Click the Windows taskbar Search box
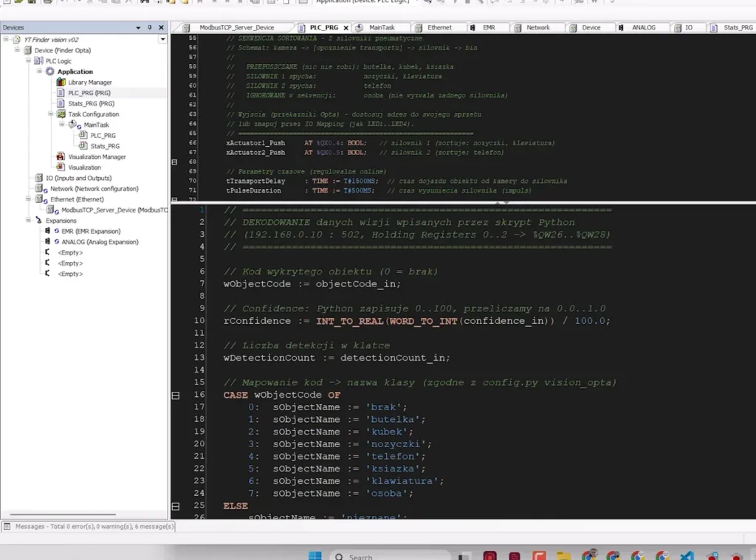 (390, 556)
